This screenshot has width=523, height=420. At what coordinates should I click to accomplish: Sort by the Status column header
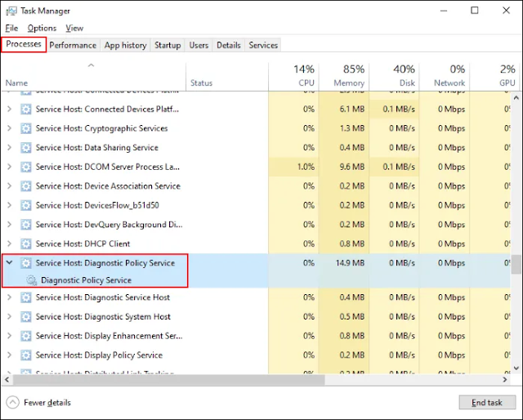point(227,77)
